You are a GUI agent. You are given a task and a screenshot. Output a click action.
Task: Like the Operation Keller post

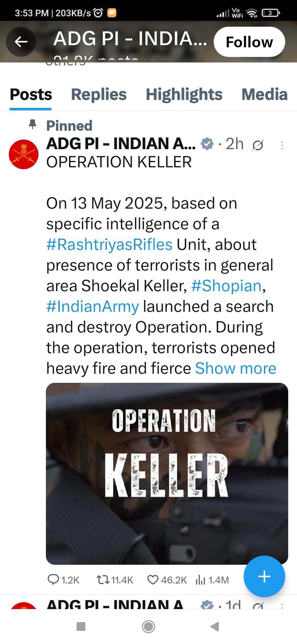pyautogui.click(x=153, y=580)
